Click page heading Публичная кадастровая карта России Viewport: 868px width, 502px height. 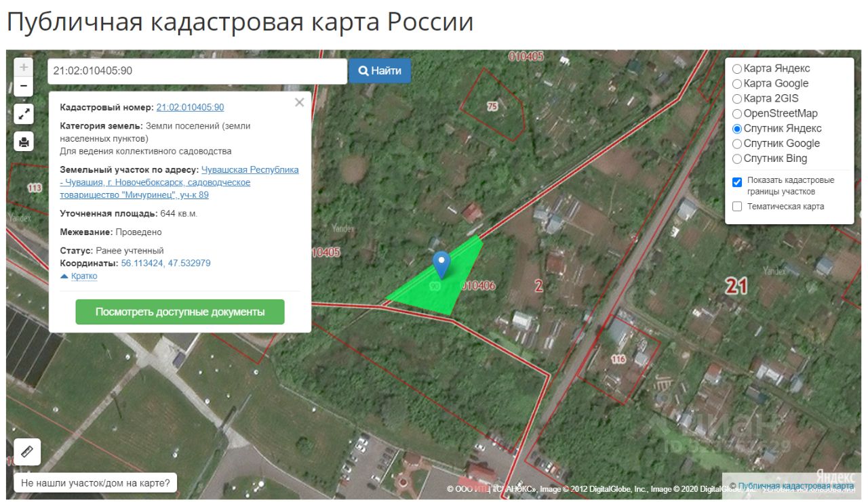tap(240, 22)
